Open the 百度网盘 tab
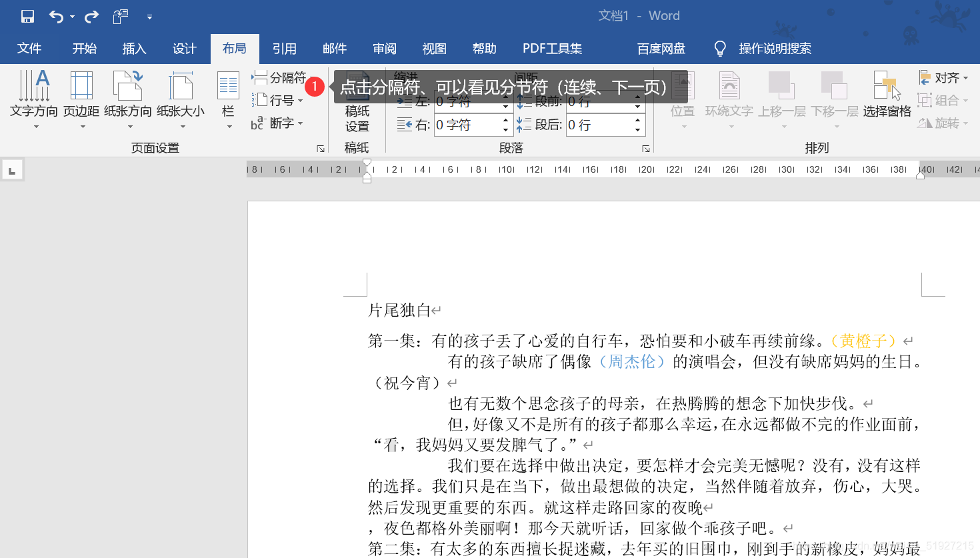This screenshot has width=980, height=558. click(661, 48)
